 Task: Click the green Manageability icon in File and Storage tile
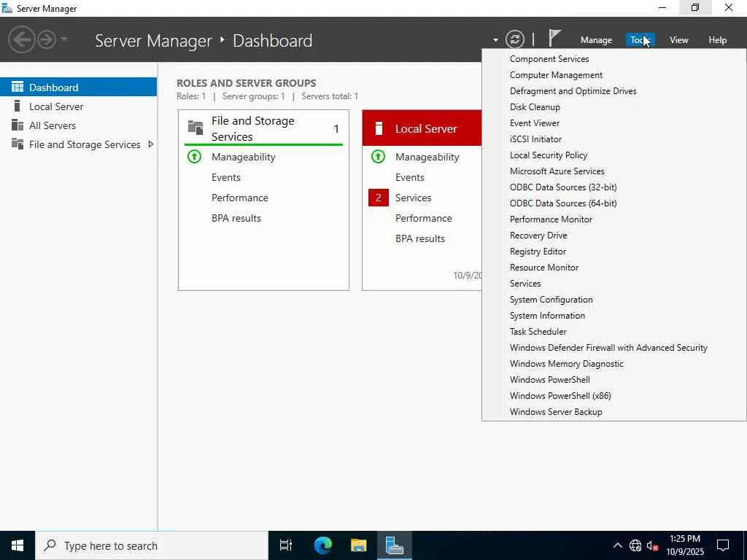tap(194, 157)
